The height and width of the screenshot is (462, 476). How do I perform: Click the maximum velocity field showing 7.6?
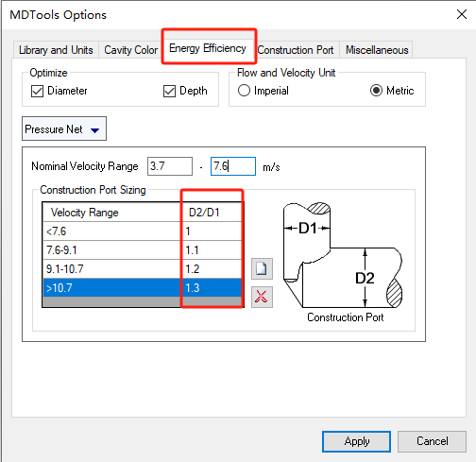[x=233, y=166]
